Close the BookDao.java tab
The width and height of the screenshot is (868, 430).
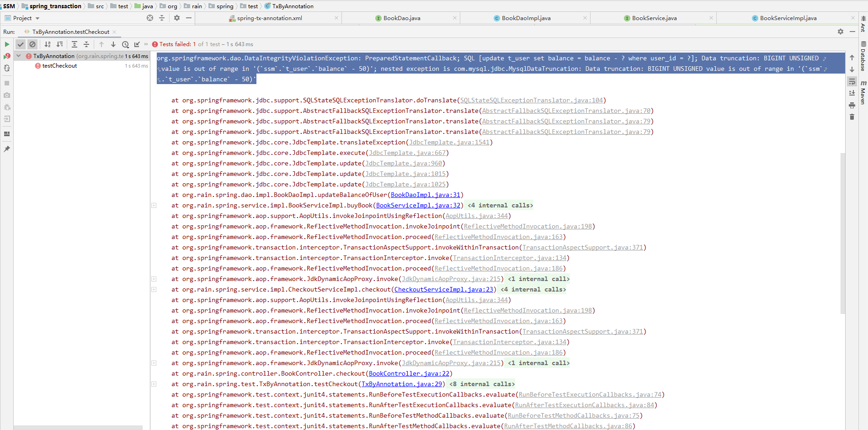[x=455, y=18]
